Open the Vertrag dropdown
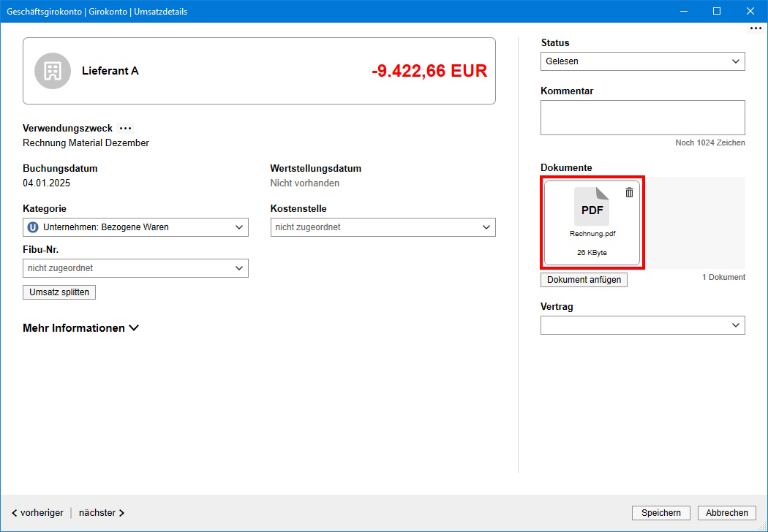This screenshot has width=768, height=532. (x=643, y=325)
